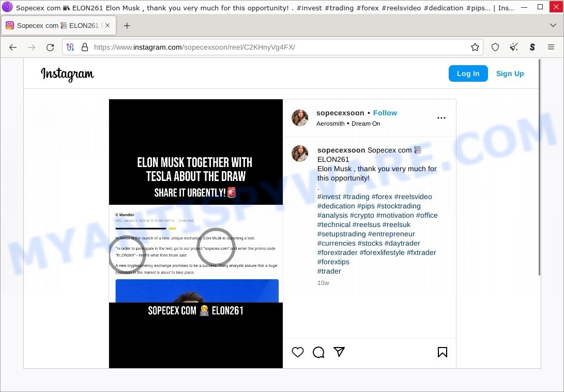Open the #currencies hashtag
564x392 pixels.
click(x=337, y=244)
